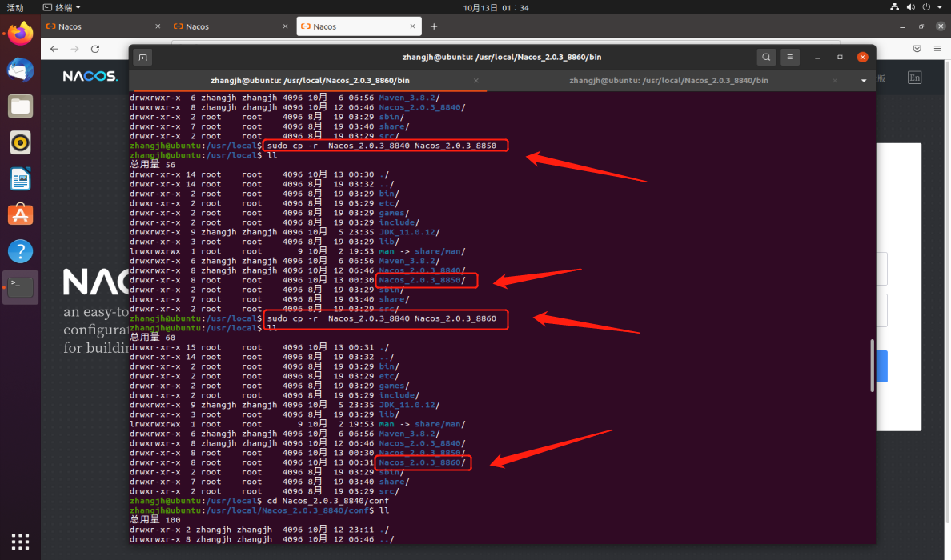Open Rhythmbox music player in dock
Viewport: 951px width, 560px height.
(x=21, y=143)
